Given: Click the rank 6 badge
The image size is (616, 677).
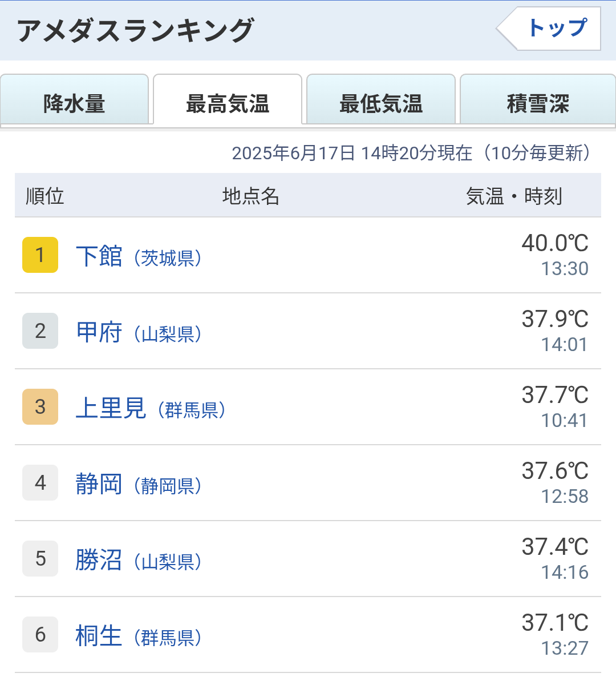Looking at the screenshot, I should pyautogui.click(x=40, y=635).
